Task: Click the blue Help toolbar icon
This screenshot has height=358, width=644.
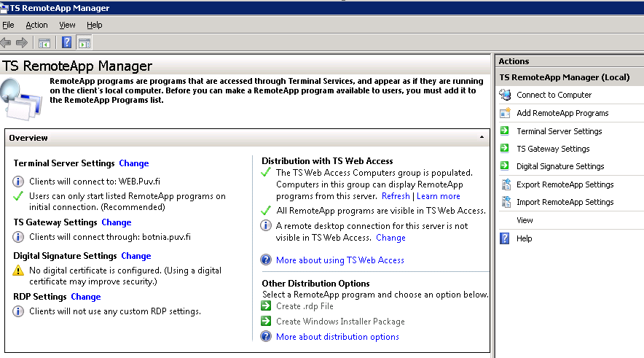Action: pyautogui.click(x=66, y=42)
